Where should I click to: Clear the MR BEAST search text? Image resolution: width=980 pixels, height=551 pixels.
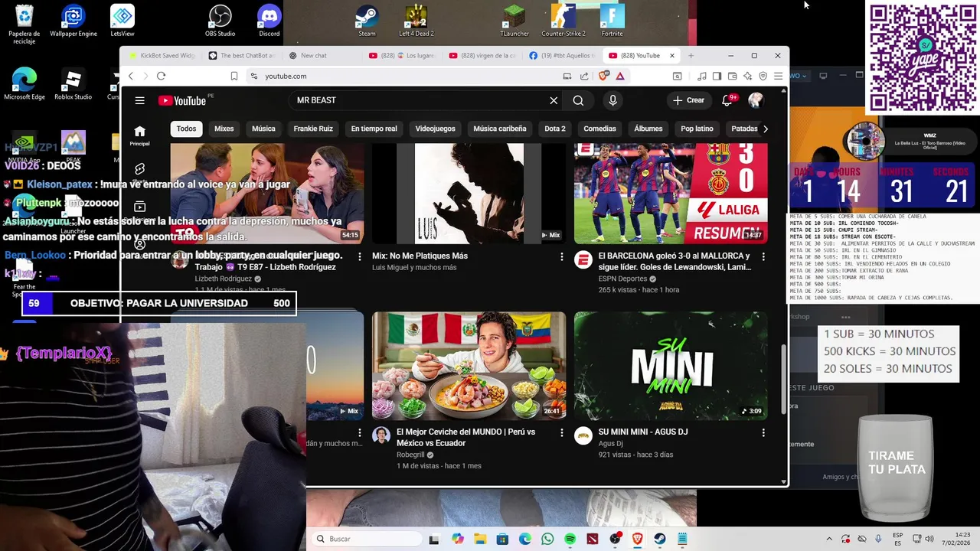coord(554,100)
